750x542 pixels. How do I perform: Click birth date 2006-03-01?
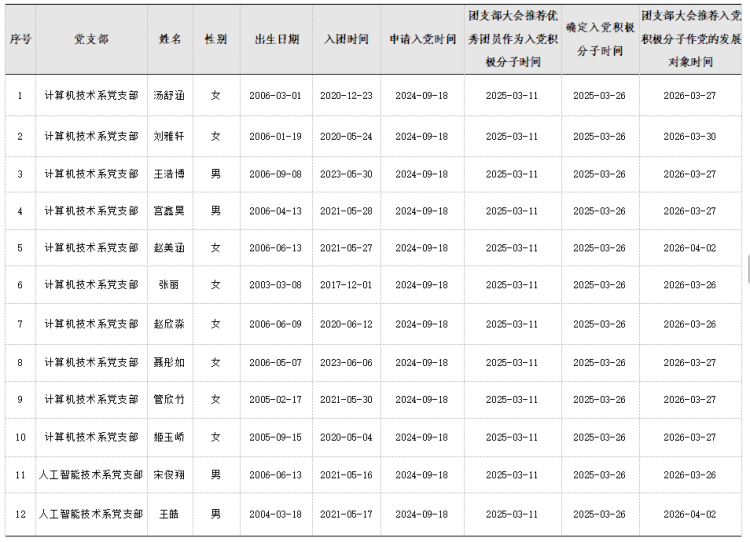pyautogui.click(x=276, y=96)
